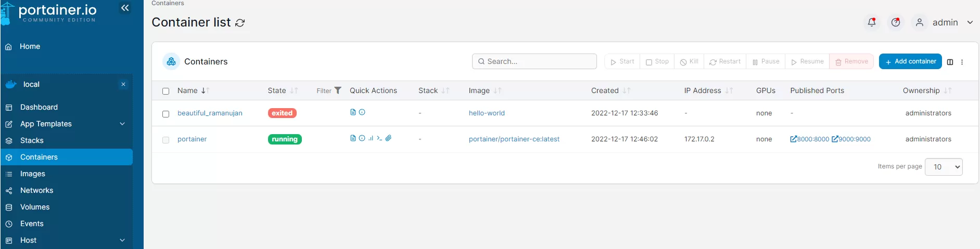Open stats for portainer container
Viewport: 980px width, 249px height.
pyautogui.click(x=371, y=138)
